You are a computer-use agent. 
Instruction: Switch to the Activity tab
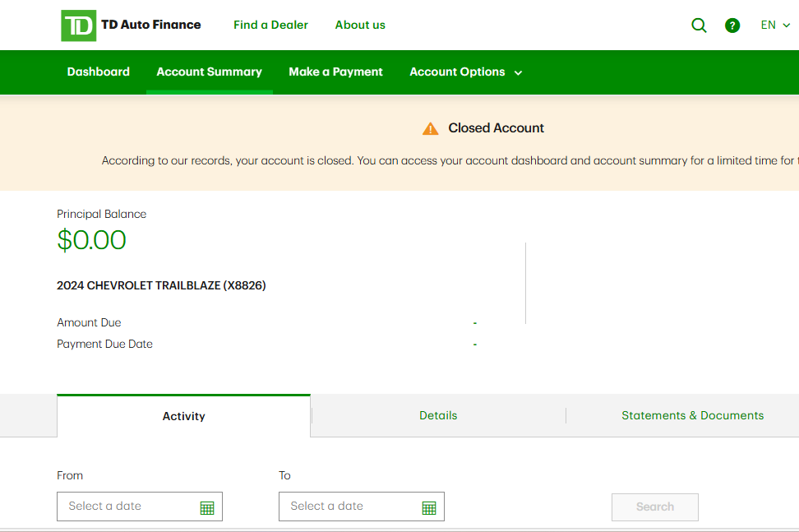point(183,416)
